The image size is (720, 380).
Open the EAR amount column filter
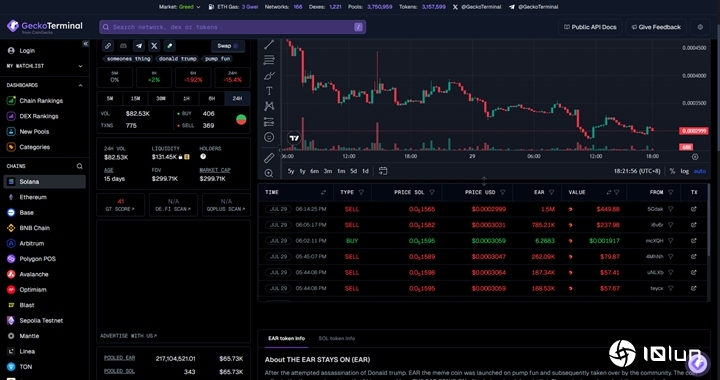(551, 192)
